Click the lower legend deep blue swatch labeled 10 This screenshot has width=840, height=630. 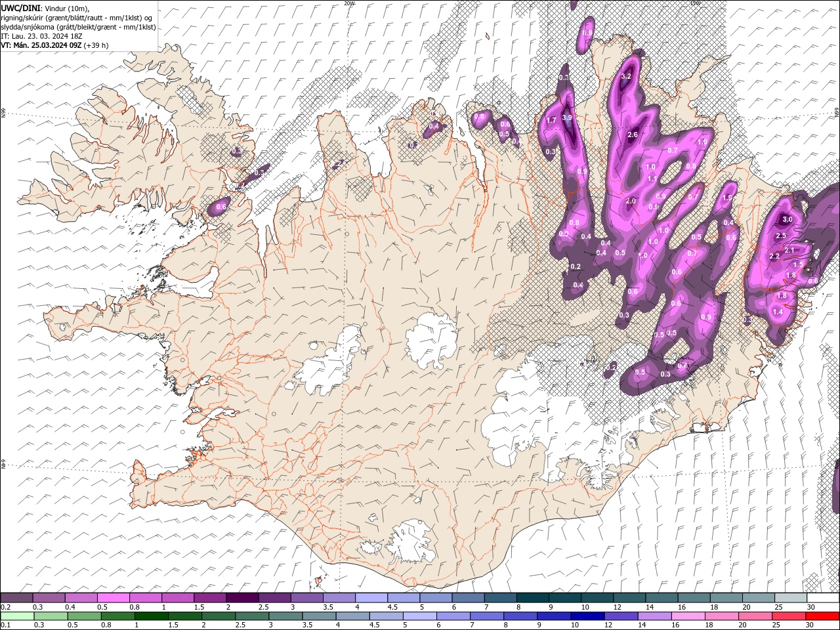coord(587,616)
